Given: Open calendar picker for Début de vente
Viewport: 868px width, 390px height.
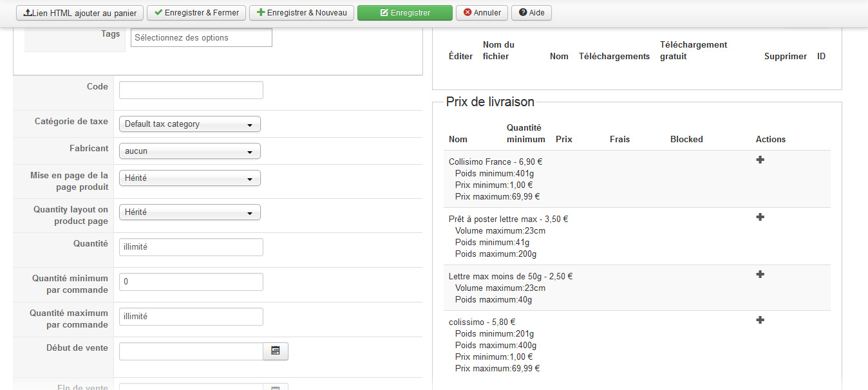Looking at the screenshot, I should 276,351.
